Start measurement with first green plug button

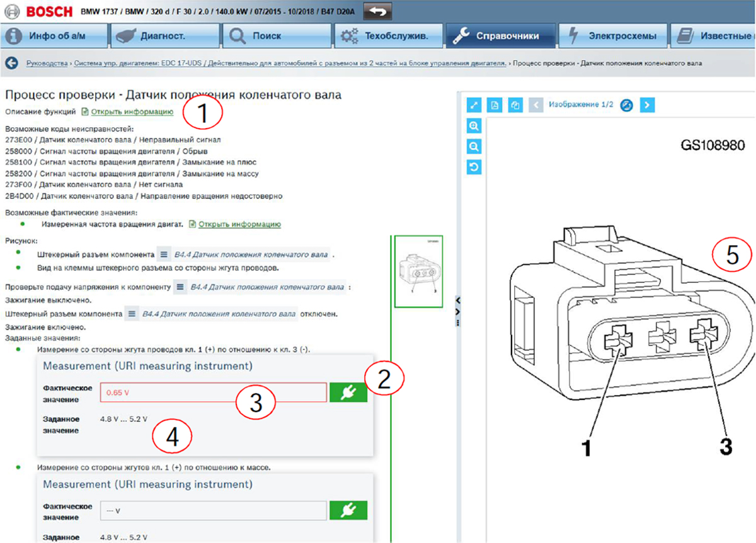348,392
